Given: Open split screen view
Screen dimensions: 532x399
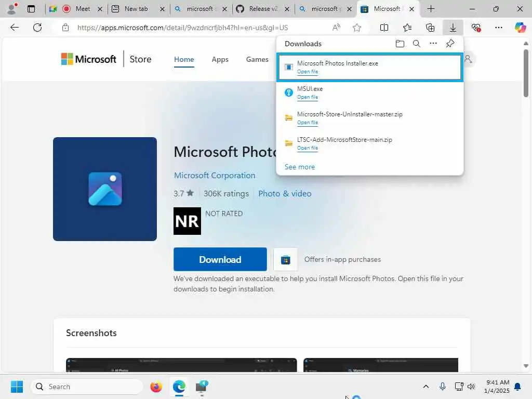Looking at the screenshot, I should [x=384, y=28].
